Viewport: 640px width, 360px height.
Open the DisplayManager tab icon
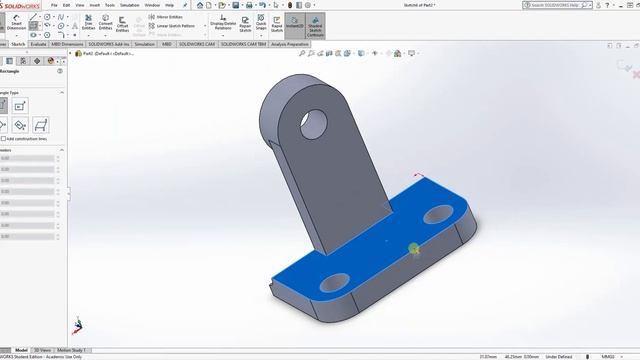point(51,61)
